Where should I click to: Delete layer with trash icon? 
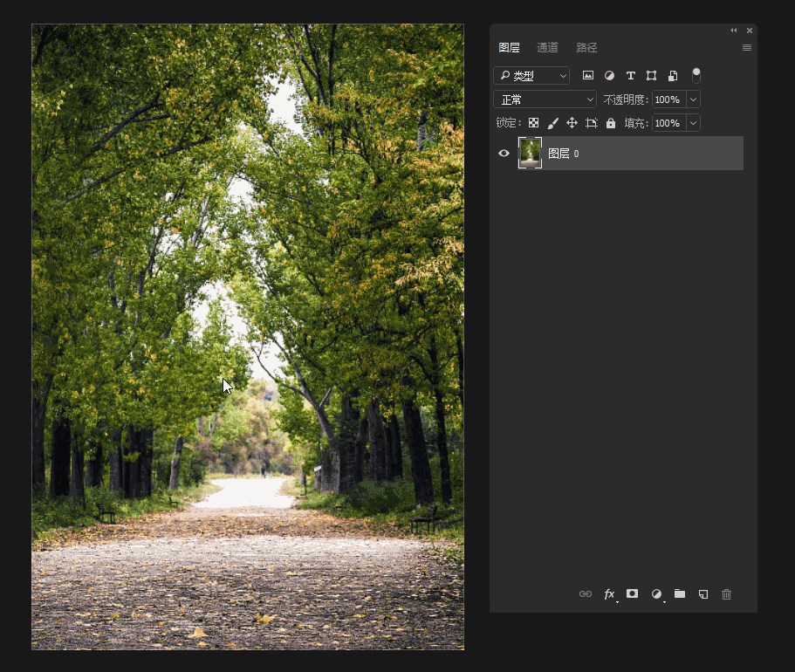click(x=727, y=594)
